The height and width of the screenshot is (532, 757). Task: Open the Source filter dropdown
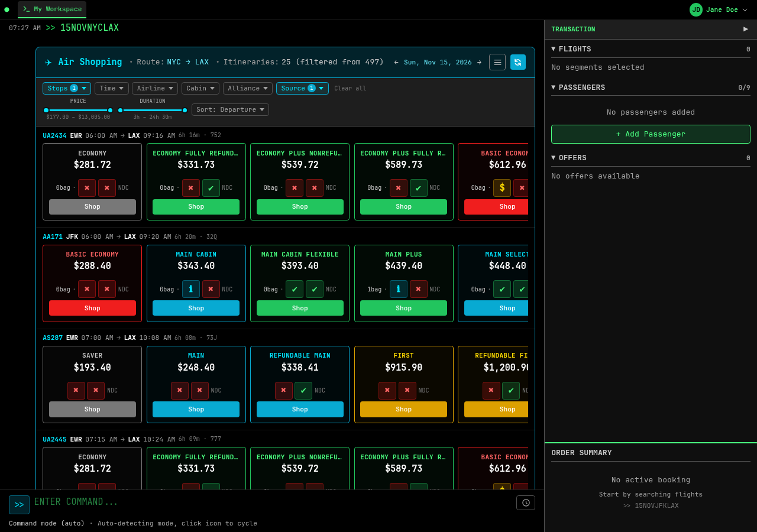tap(302, 88)
